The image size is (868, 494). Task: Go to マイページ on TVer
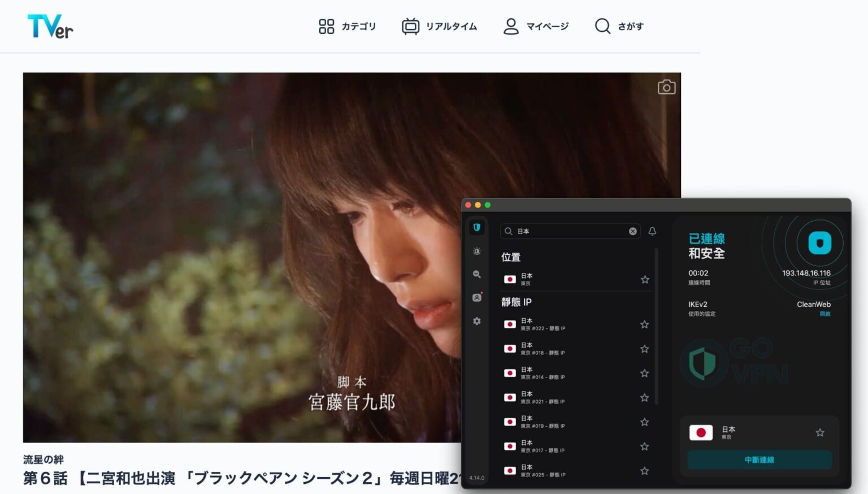(535, 26)
